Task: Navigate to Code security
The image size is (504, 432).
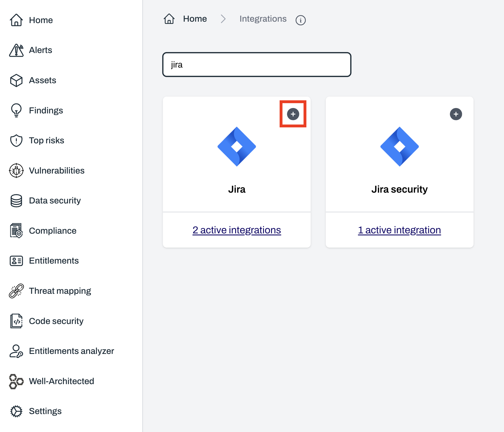Action: (x=56, y=321)
